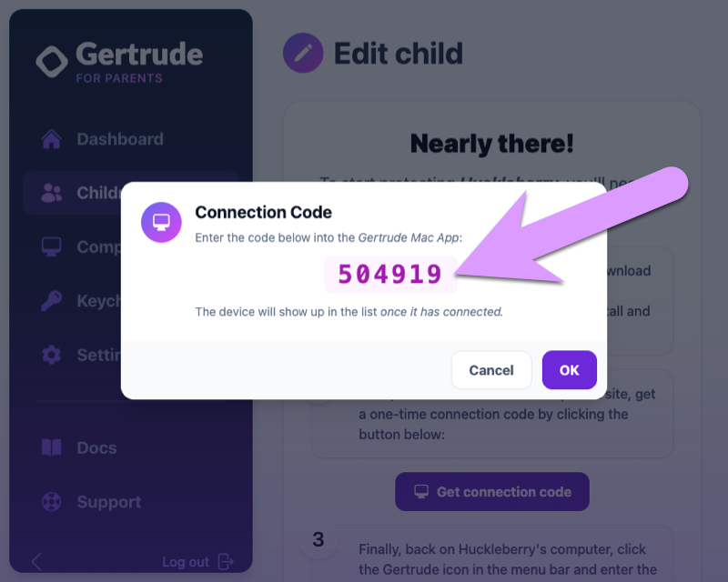Collapse the sidebar using the bottom-left chevron

(x=35, y=561)
